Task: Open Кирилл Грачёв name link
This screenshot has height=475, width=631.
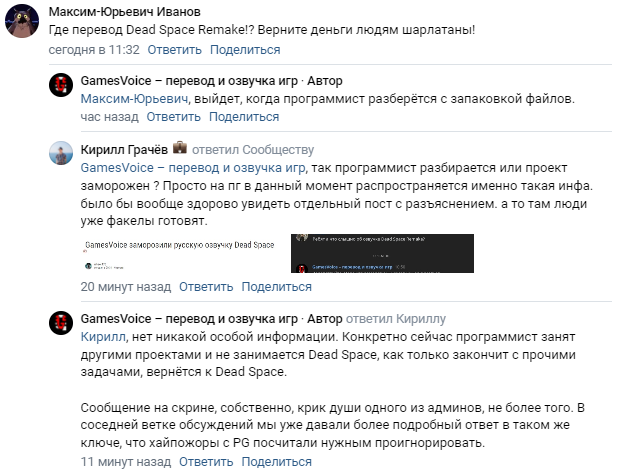Action: tap(124, 150)
